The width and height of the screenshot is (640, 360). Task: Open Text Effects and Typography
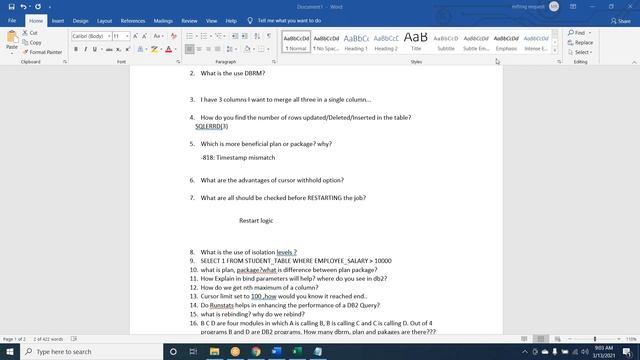(x=140, y=49)
